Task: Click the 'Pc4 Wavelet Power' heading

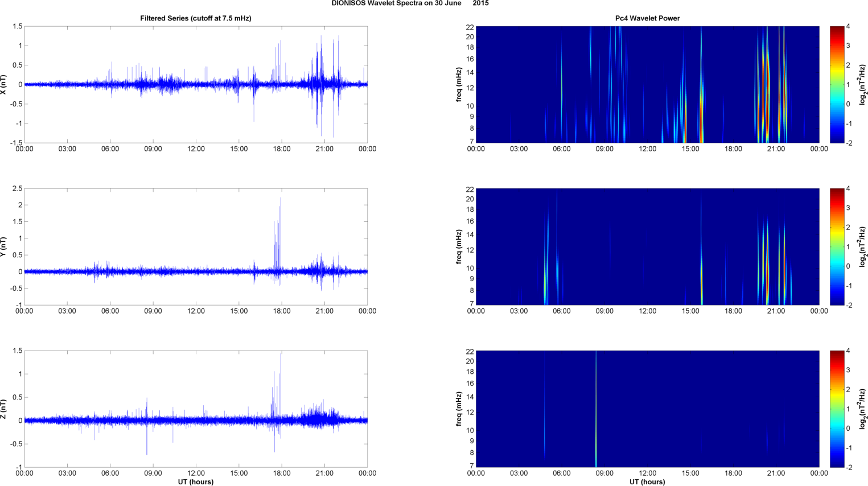Action: (x=647, y=18)
